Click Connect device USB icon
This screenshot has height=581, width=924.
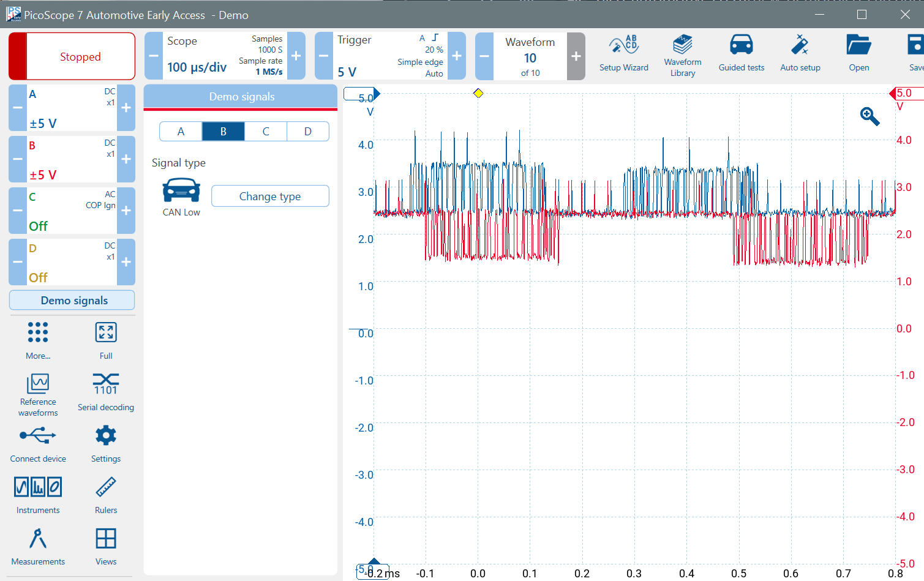[38, 436]
